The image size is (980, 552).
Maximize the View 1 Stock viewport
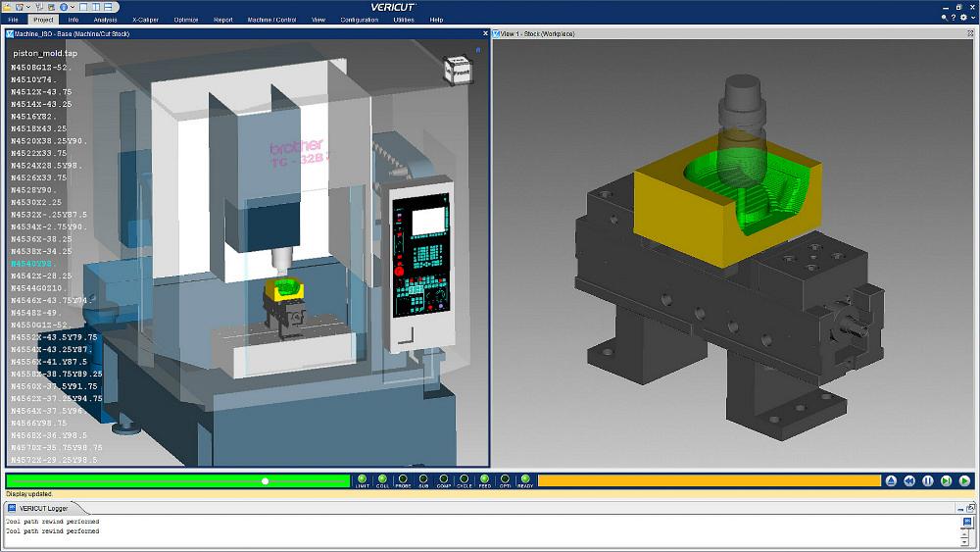pyautogui.click(x=970, y=33)
